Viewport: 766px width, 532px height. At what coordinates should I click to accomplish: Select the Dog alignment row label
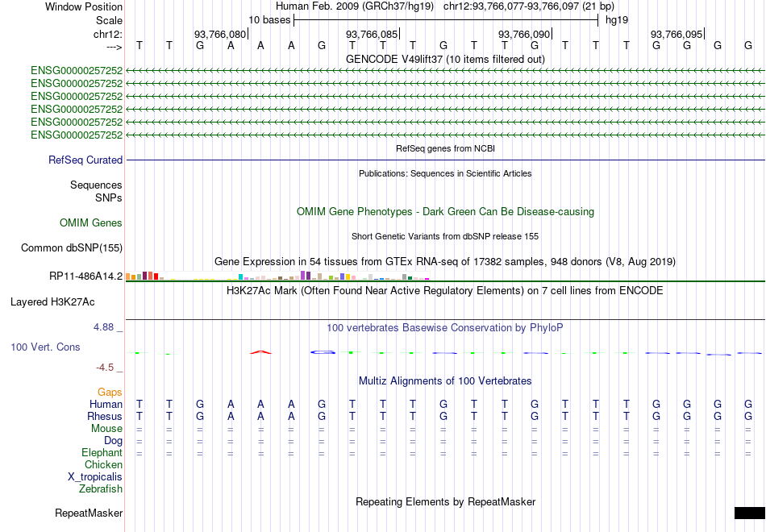click(113, 441)
